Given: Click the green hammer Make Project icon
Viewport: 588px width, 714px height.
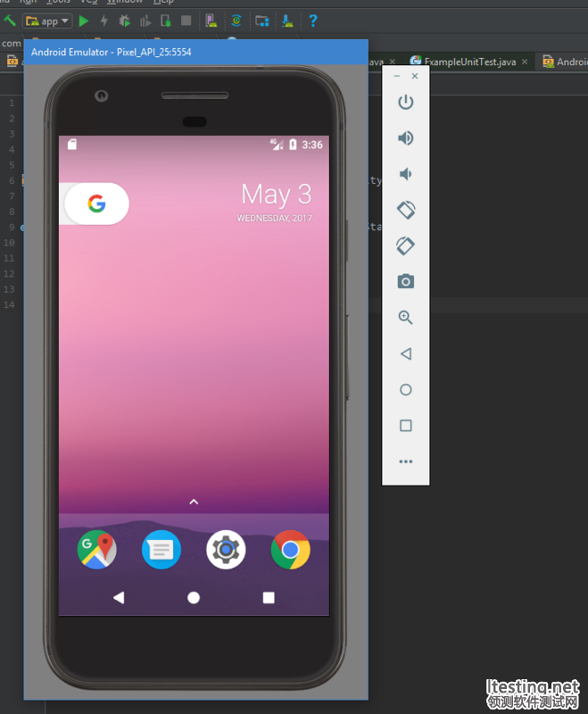Looking at the screenshot, I should click(10, 21).
